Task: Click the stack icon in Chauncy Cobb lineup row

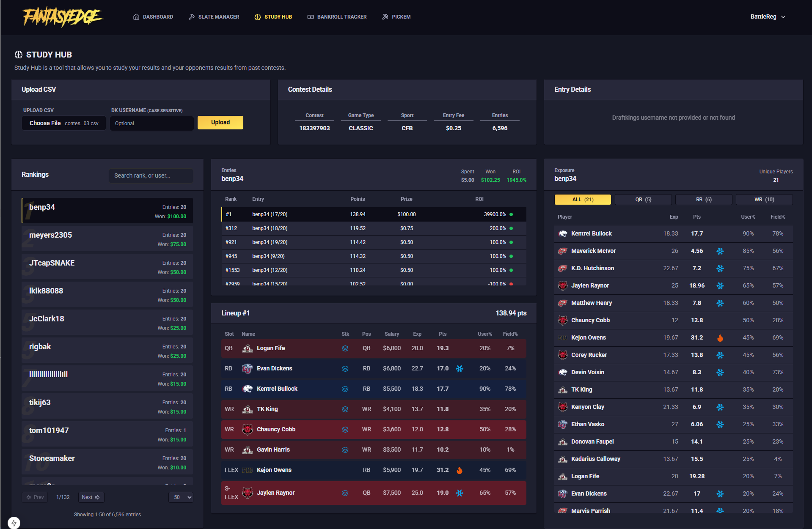Action: click(345, 430)
